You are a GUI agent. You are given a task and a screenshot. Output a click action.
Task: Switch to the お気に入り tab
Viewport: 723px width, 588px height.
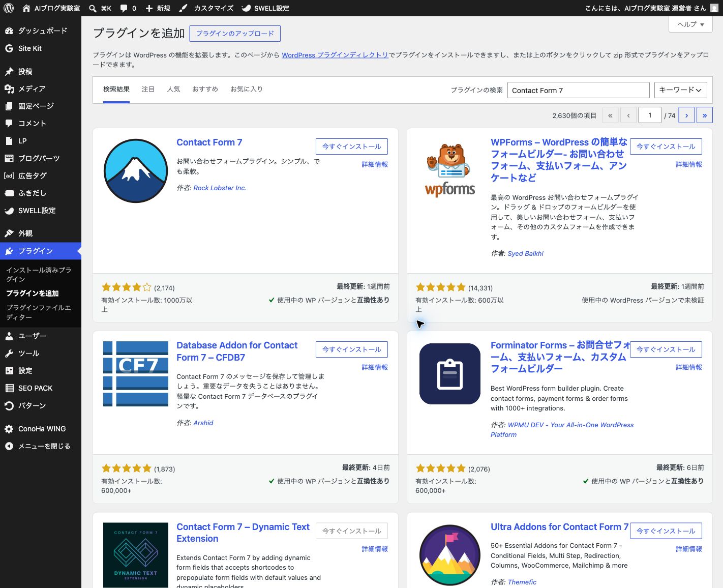click(247, 89)
